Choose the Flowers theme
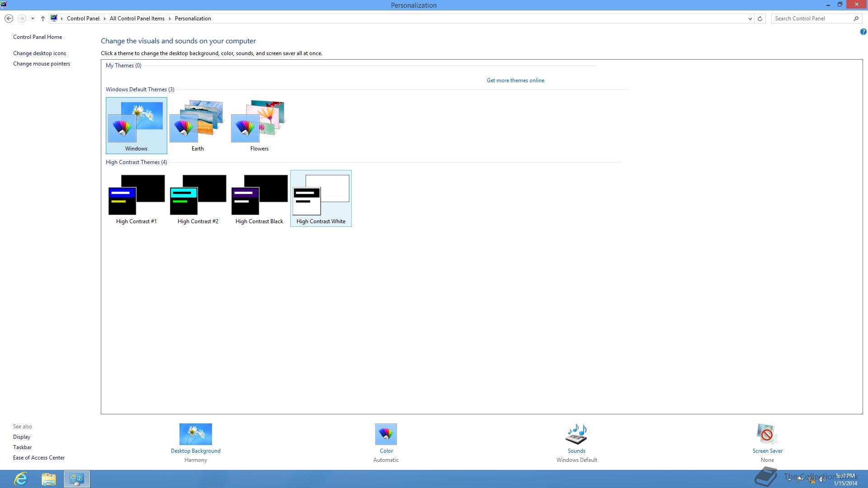The width and height of the screenshot is (868, 488). pyautogui.click(x=259, y=126)
